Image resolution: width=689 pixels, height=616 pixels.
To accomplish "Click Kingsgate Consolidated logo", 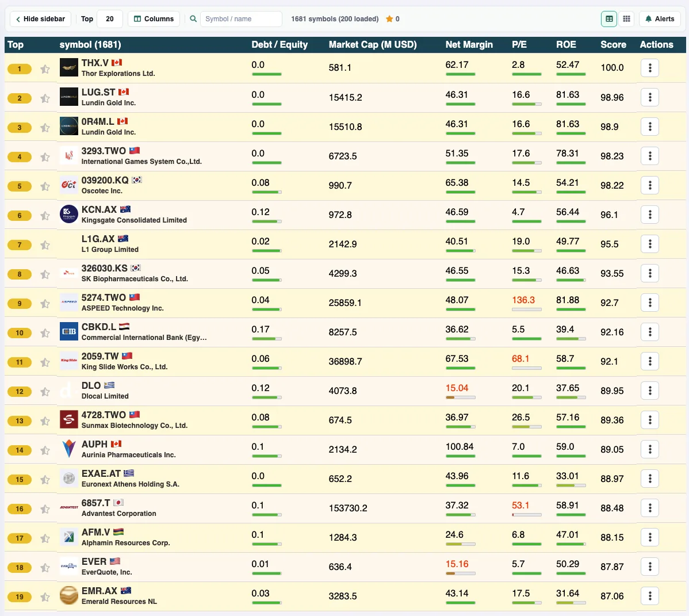I will click(x=69, y=214).
